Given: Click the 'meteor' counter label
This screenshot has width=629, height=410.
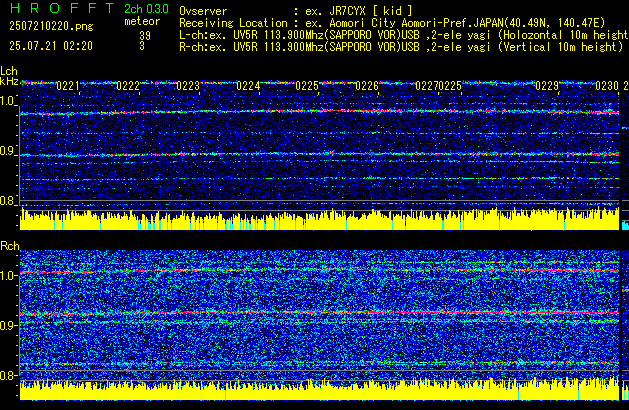Looking at the screenshot, I should click(142, 21).
